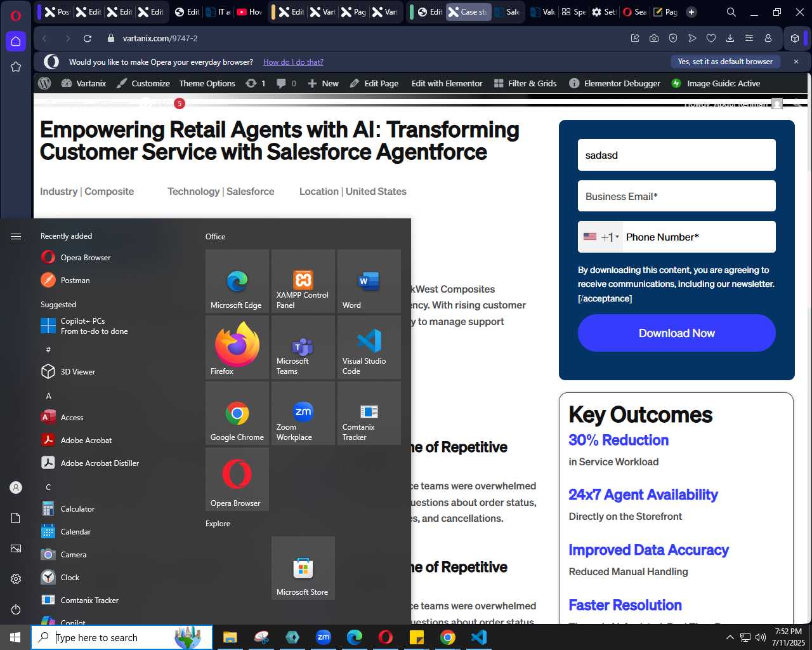The image size is (812, 650).
Task: Open 3D Viewer from the app list
Action: click(114, 371)
